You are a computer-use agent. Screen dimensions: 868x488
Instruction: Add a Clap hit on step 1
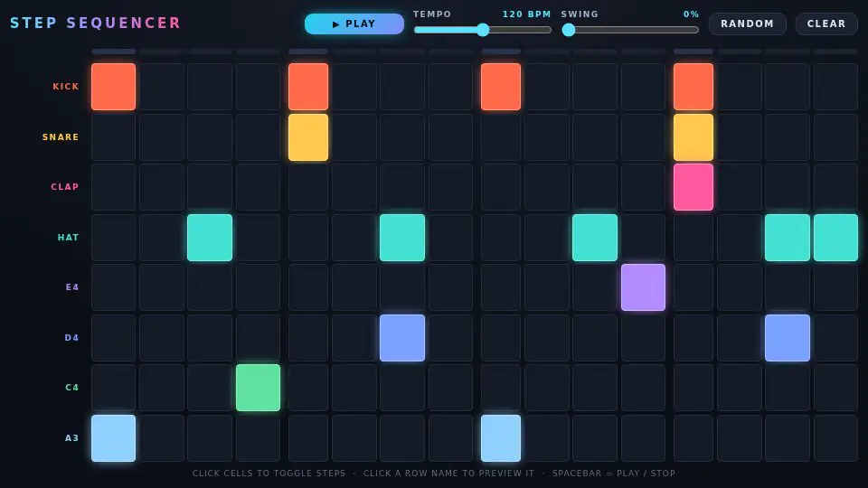[x=114, y=187]
